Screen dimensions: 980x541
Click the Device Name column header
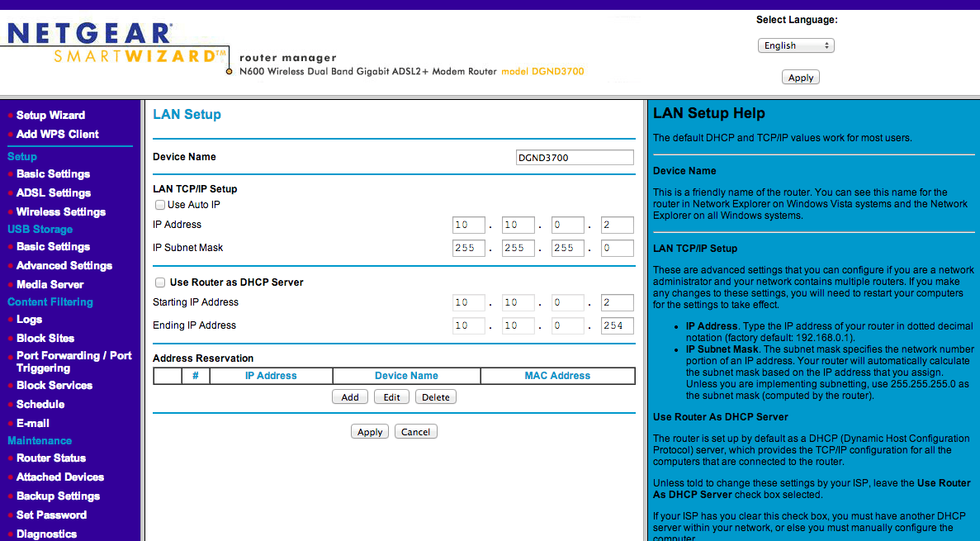click(x=406, y=375)
